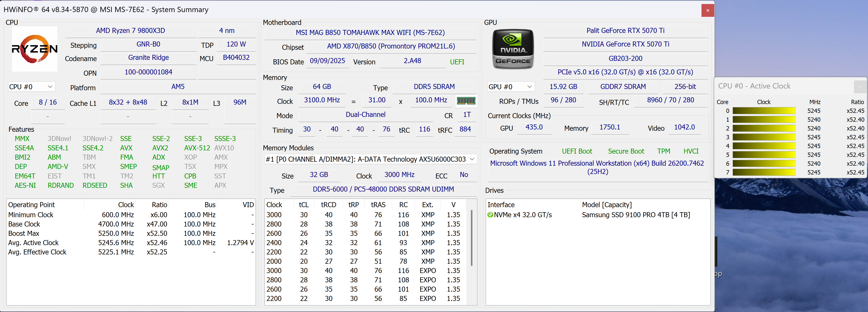Close the HWiNFO System Summary window

[708, 10]
